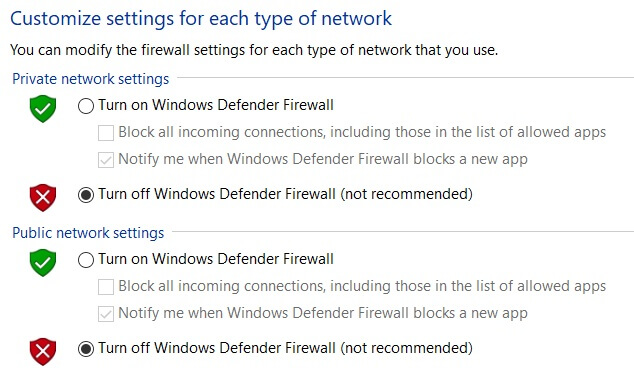
Task: Select Turn on firewall radio for Private network
Action: click(86, 106)
